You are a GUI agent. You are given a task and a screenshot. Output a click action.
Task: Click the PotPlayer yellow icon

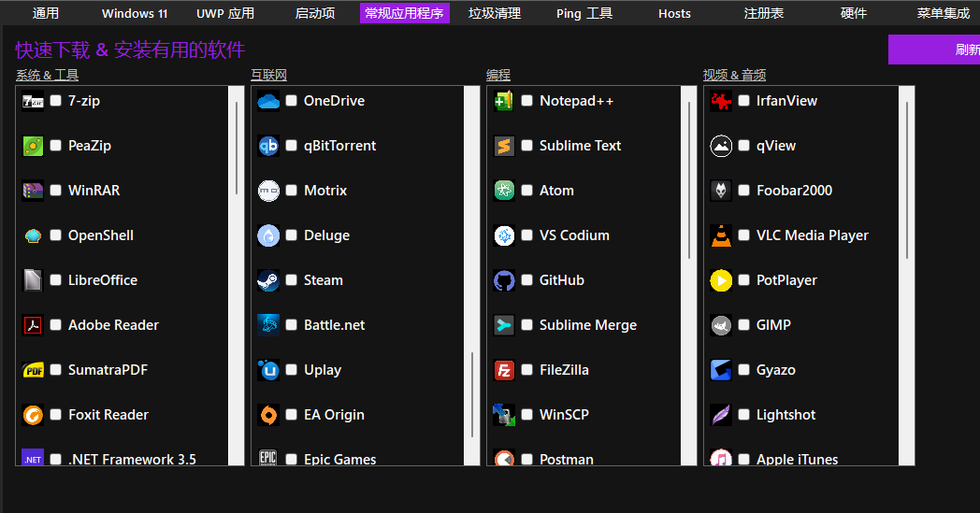721,280
